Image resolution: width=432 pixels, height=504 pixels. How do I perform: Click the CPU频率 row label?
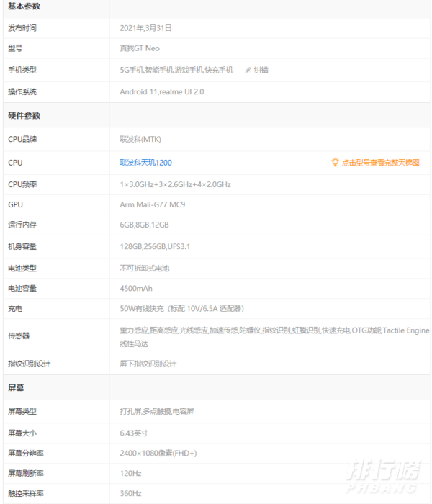(x=22, y=184)
